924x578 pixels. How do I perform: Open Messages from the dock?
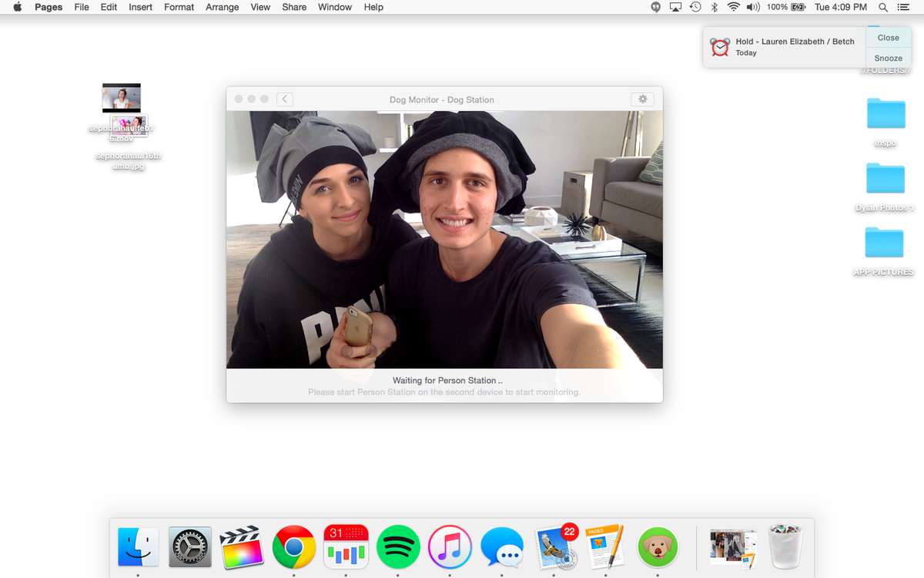[502, 547]
